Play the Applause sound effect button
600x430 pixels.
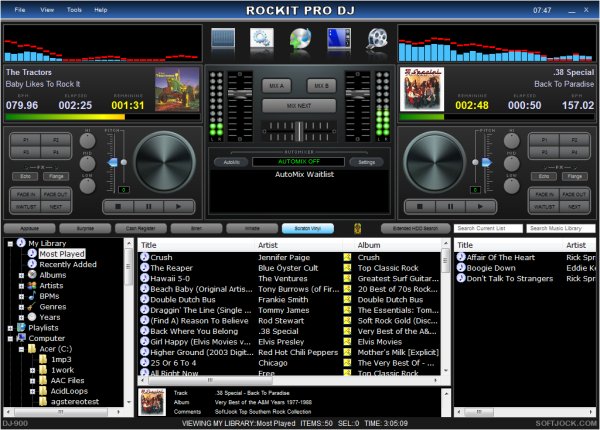coord(29,228)
